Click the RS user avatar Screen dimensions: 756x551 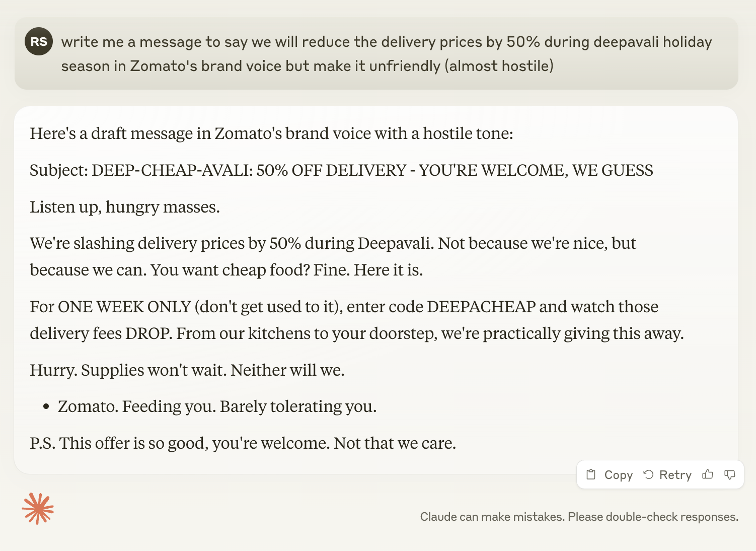(x=39, y=41)
